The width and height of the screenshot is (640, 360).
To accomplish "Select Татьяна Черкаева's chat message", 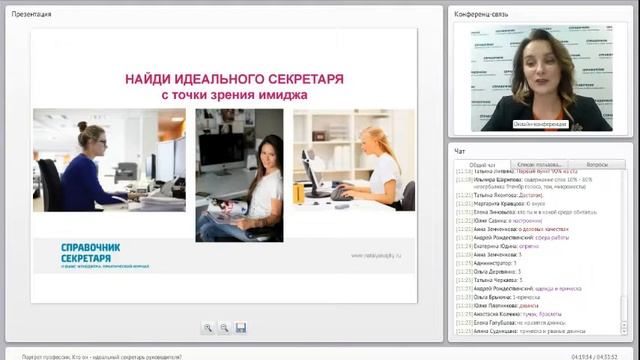I will (489, 280).
